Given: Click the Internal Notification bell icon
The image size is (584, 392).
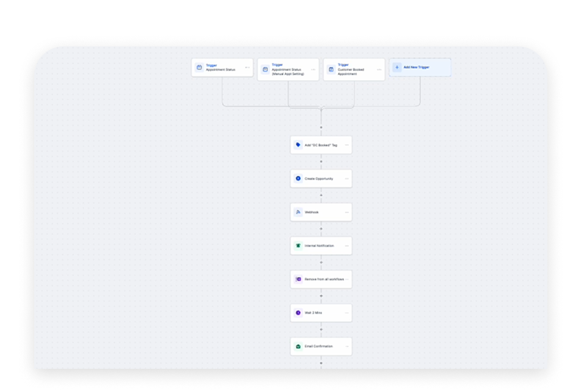Looking at the screenshot, I should point(298,246).
